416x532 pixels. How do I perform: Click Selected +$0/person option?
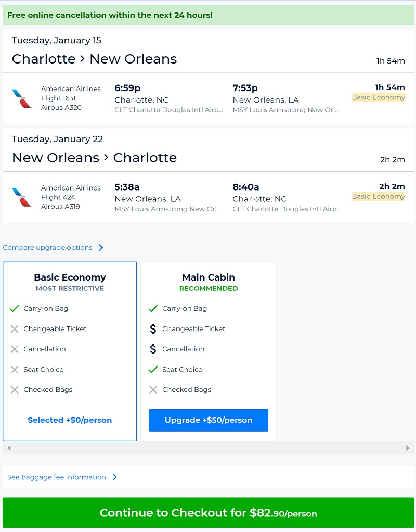pos(70,420)
